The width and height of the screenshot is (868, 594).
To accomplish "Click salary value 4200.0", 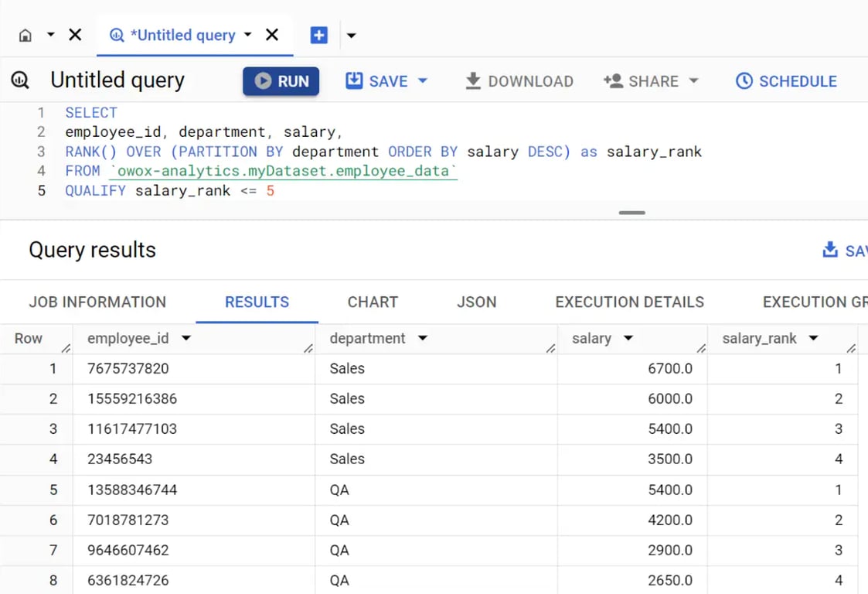I will point(670,521).
